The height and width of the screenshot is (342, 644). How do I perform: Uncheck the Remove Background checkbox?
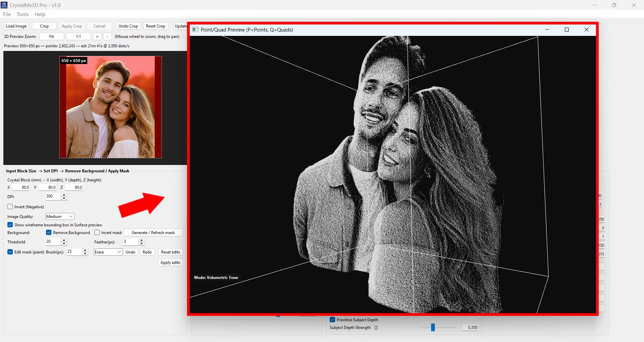49,233
